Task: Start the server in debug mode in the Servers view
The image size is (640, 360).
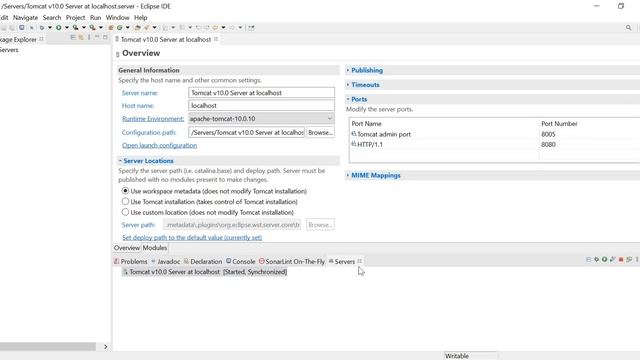Action: click(596, 260)
